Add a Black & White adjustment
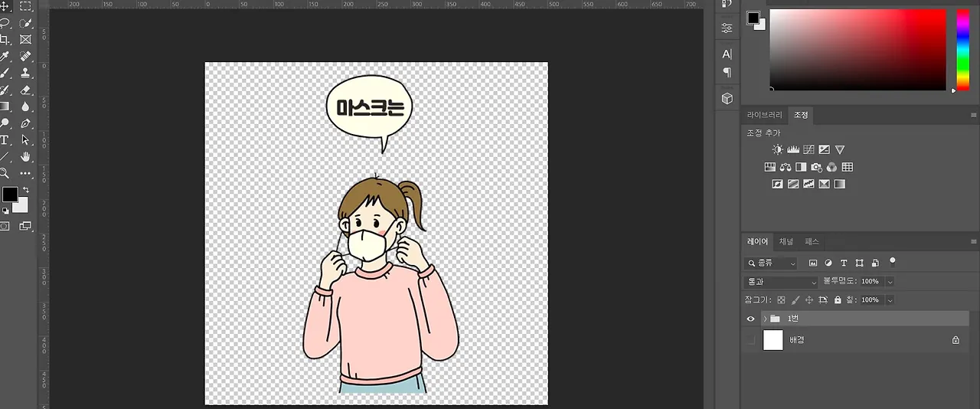 coord(801,167)
